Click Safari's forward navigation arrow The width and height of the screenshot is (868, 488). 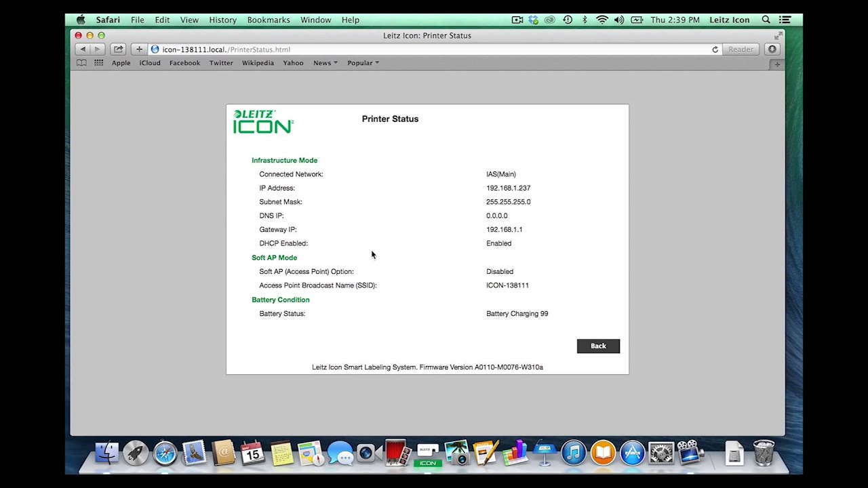(x=98, y=49)
